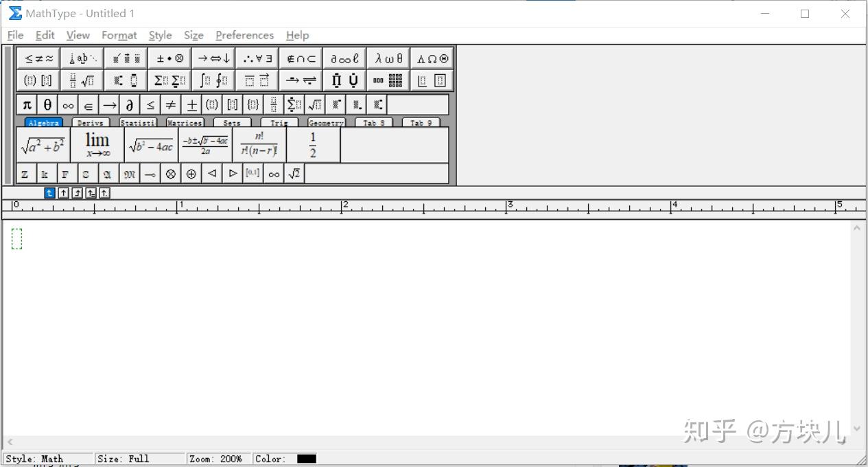Insert the element-of symbol ∈
The width and height of the screenshot is (868, 467).
(89, 104)
